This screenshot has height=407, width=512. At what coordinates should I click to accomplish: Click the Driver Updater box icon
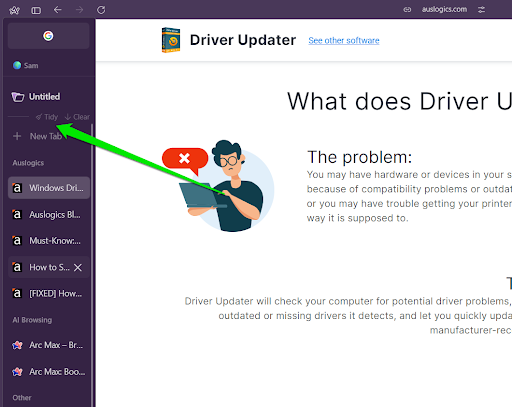pos(171,40)
